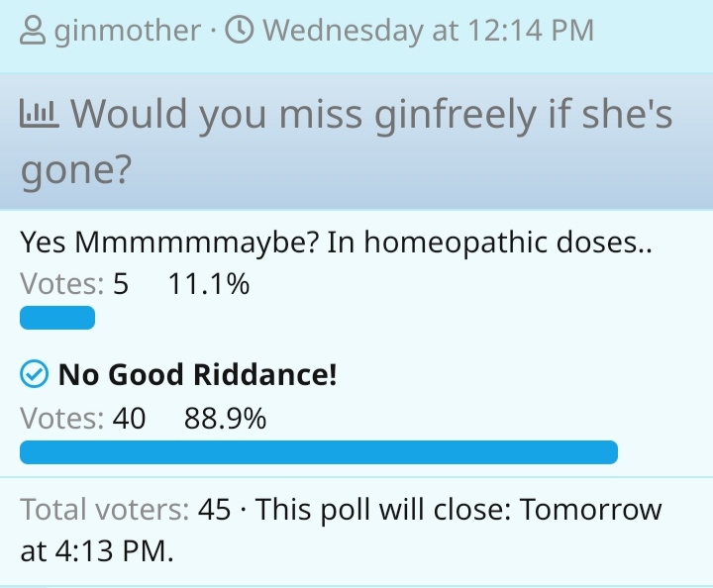Click the poll bar chart icon
713x588 pixels.
[x=40, y=117]
